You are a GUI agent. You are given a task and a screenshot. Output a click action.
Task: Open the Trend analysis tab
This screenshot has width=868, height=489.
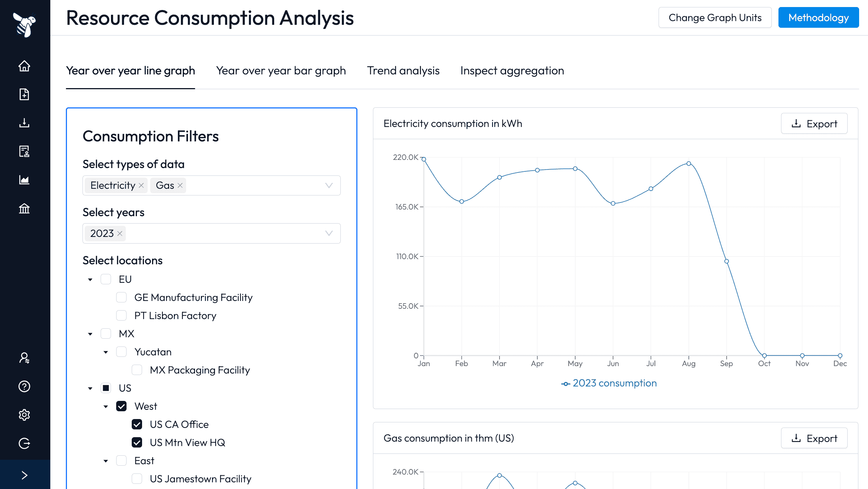tap(403, 71)
